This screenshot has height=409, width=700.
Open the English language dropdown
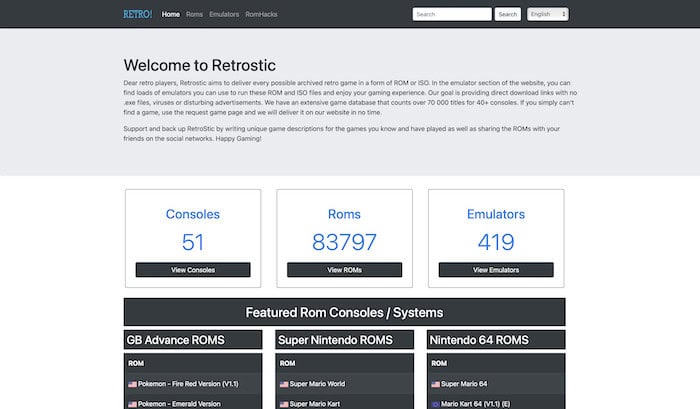(x=548, y=14)
